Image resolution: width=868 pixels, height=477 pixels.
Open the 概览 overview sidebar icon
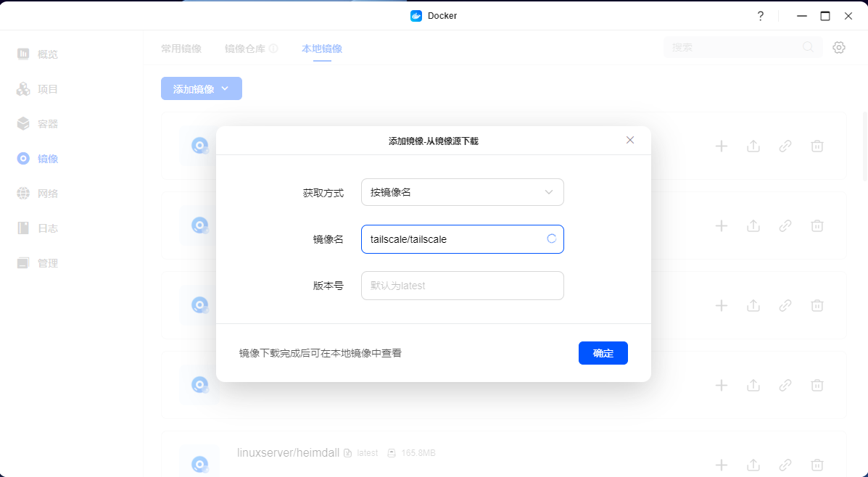pyautogui.click(x=23, y=54)
